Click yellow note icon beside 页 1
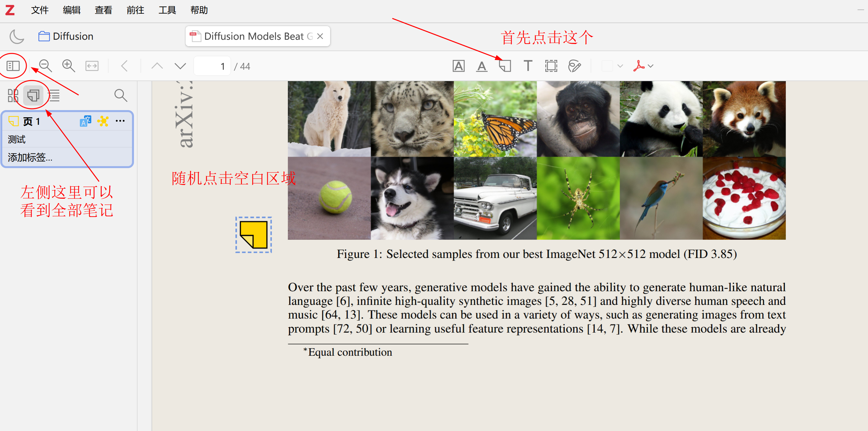This screenshot has width=868, height=431. 13,121
